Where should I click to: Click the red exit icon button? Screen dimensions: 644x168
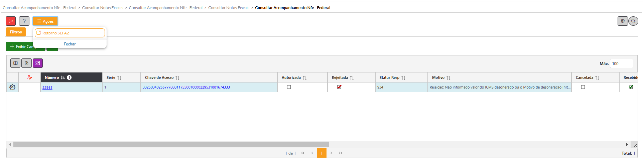tap(11, 21)
